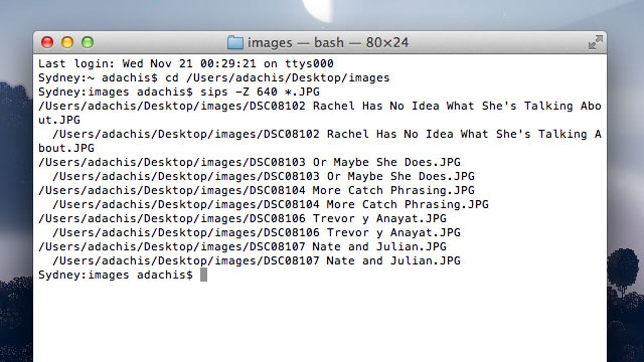
Task: Close the Terminal window with the red button
Action: coord(47,42)
